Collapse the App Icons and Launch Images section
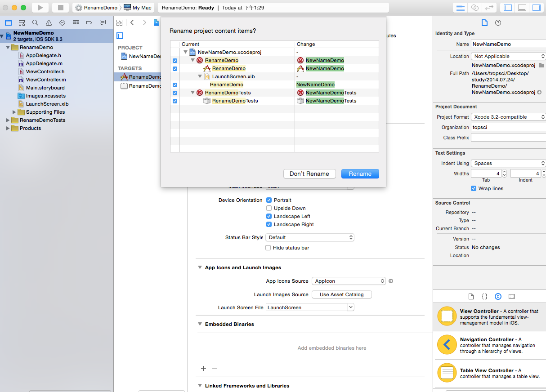Viewport: 546px width, 392px height. [200, 267]
